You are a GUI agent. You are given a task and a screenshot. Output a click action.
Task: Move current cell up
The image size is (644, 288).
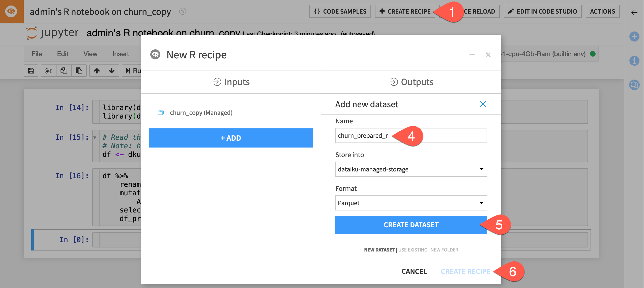[96, 71]
